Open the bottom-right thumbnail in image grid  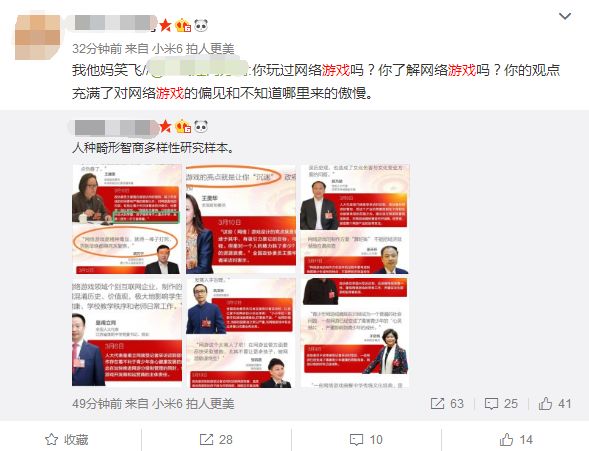(355, 333)
